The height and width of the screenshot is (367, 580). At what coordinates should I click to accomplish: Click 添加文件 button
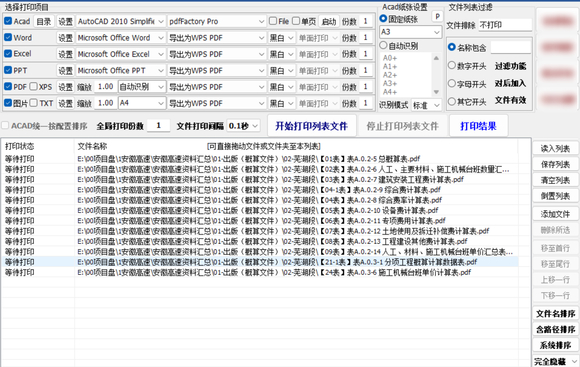555,214
